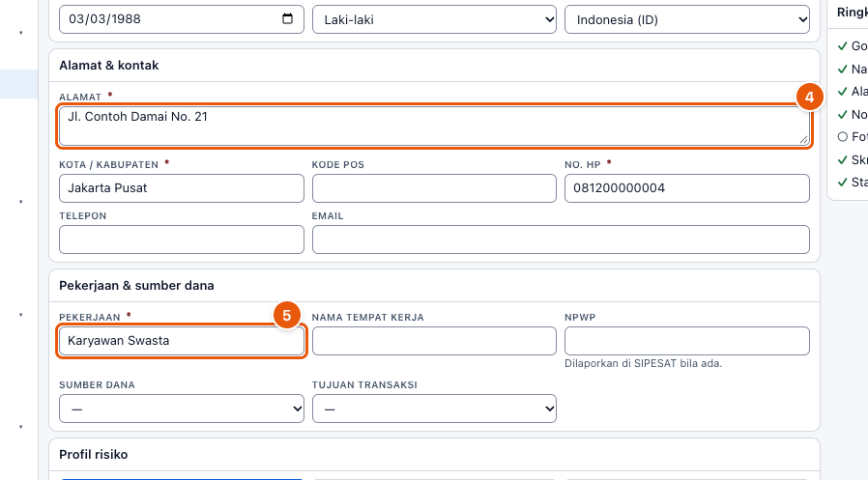This screenshot has height=480, width=868.
Task: Click the ALAMAT field label
Action: pos(80,98)
